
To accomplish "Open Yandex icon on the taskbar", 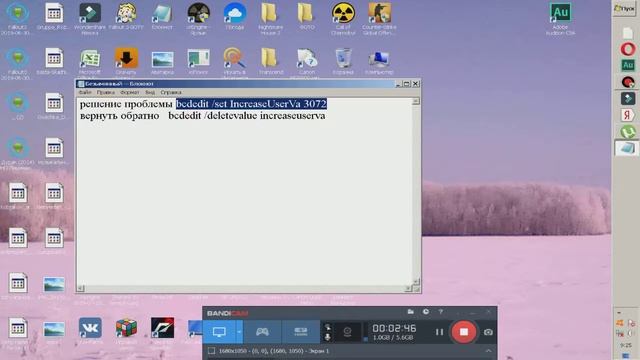I will point(628,115).
